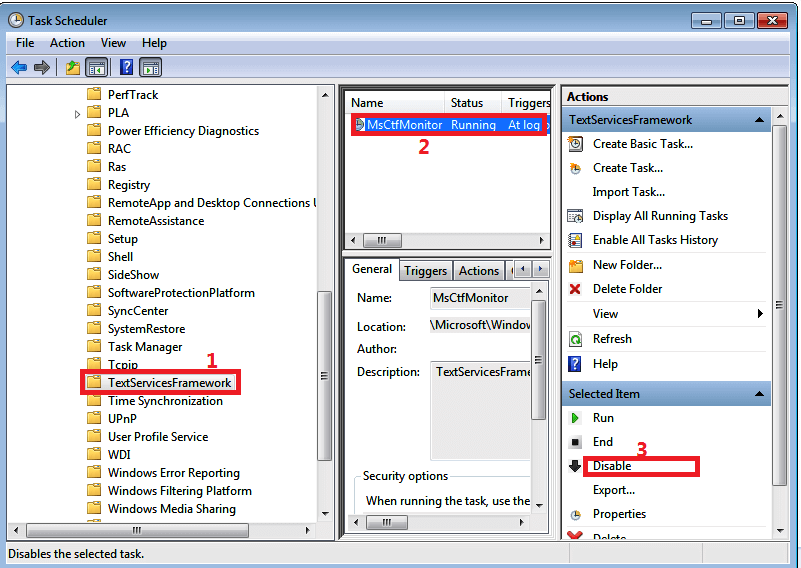The image size is (801, 568).
Task: Toggle the Show/Hide Console Tree button
Action: [x=97, y=67]
